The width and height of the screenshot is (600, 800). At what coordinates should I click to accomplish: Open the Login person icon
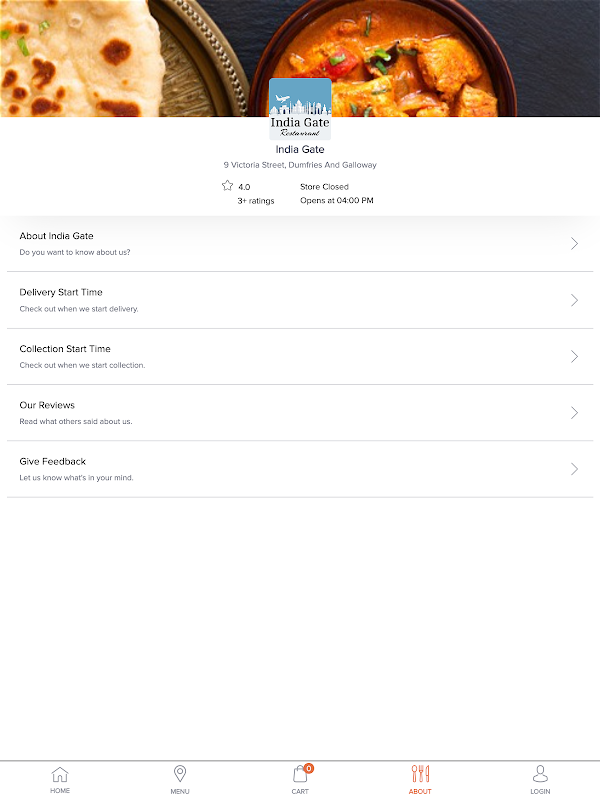(x=540, y=773)
